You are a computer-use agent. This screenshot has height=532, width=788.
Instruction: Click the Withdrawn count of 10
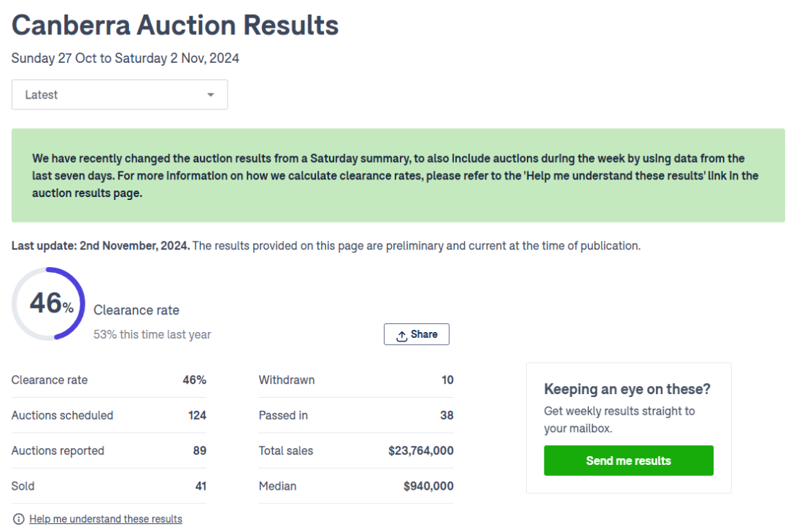point(447,379)
